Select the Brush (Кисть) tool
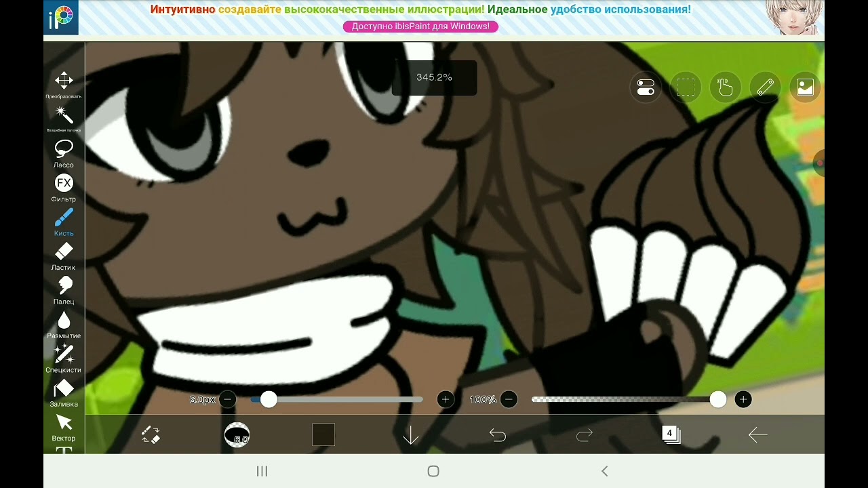The width and height of the screenshot is (868, 488). 64,222
